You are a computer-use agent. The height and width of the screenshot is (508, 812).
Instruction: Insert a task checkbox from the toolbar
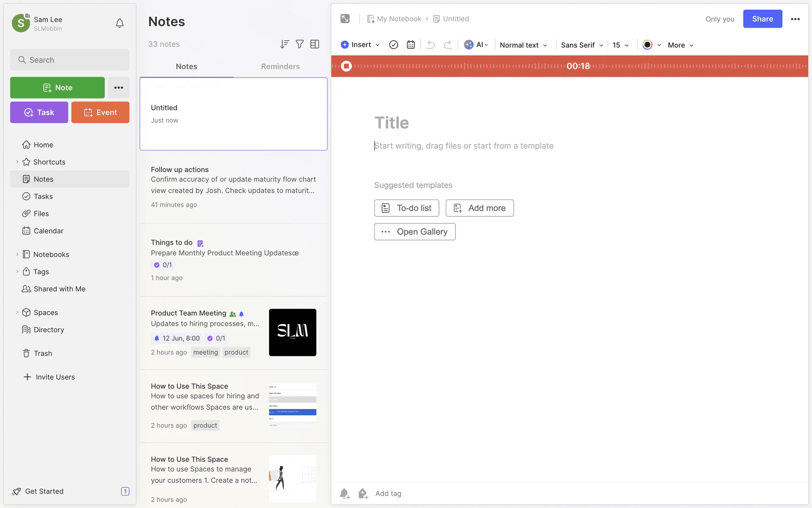click(x=393, y=45)
